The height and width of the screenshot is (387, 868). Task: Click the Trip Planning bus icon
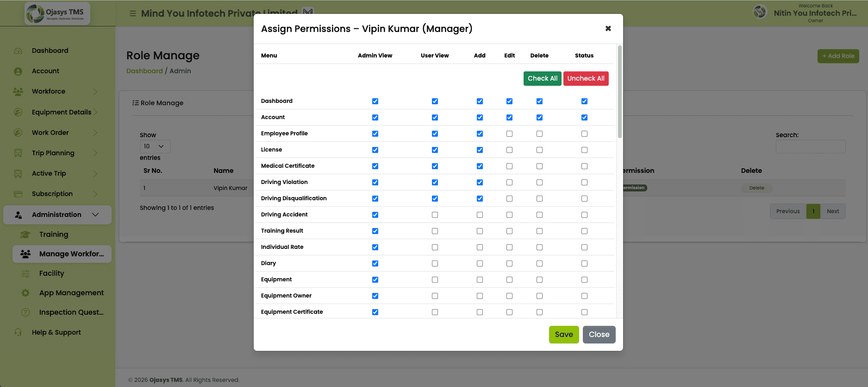[x=18, y=153]
